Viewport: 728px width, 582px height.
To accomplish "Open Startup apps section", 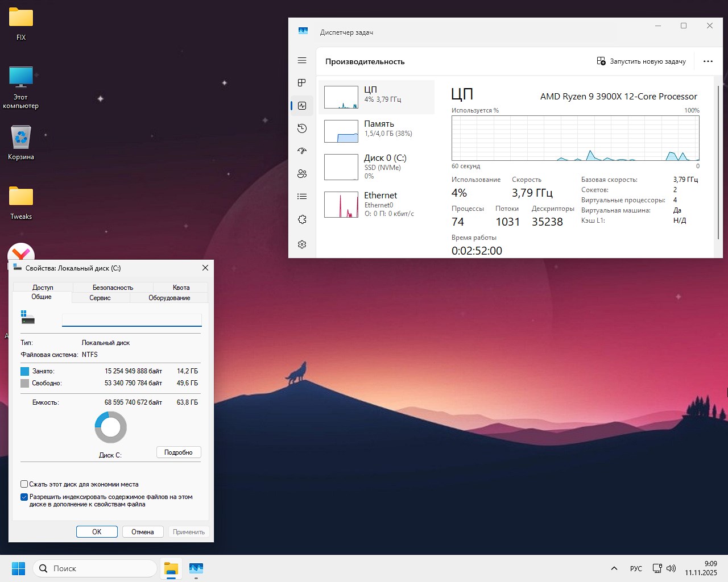I will (302, 151).
